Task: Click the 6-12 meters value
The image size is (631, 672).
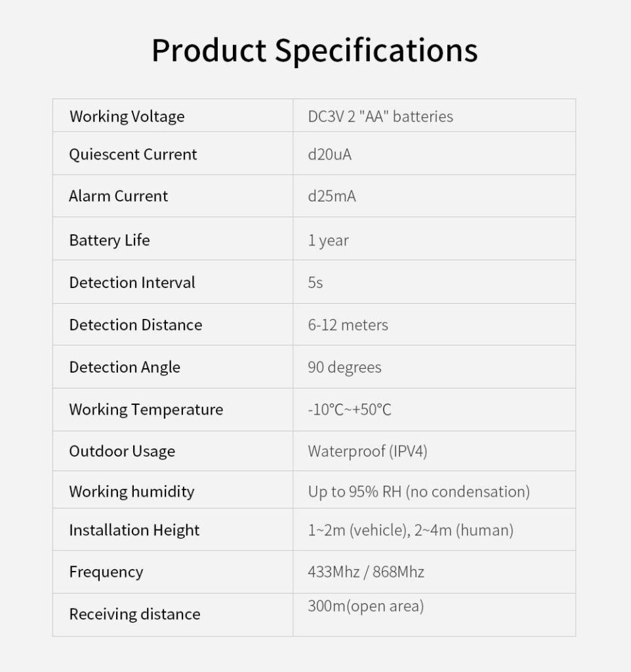Action: click(x=348, y=325)
